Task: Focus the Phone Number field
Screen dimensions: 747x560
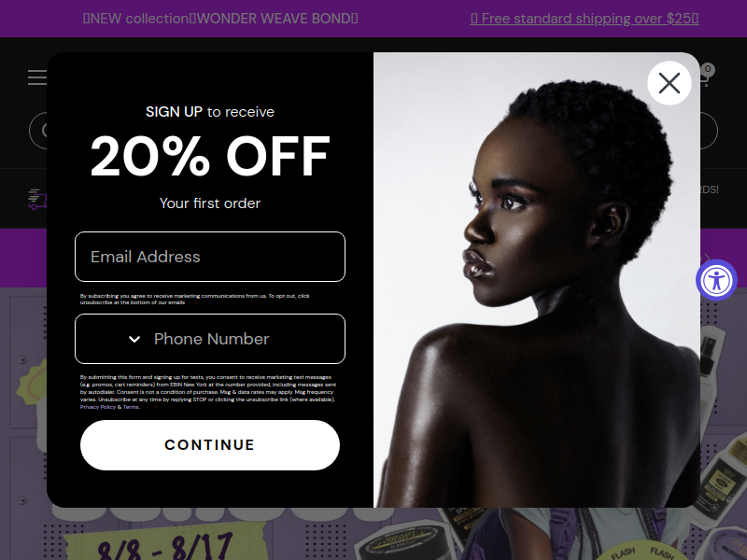Action: pos(210,339)
